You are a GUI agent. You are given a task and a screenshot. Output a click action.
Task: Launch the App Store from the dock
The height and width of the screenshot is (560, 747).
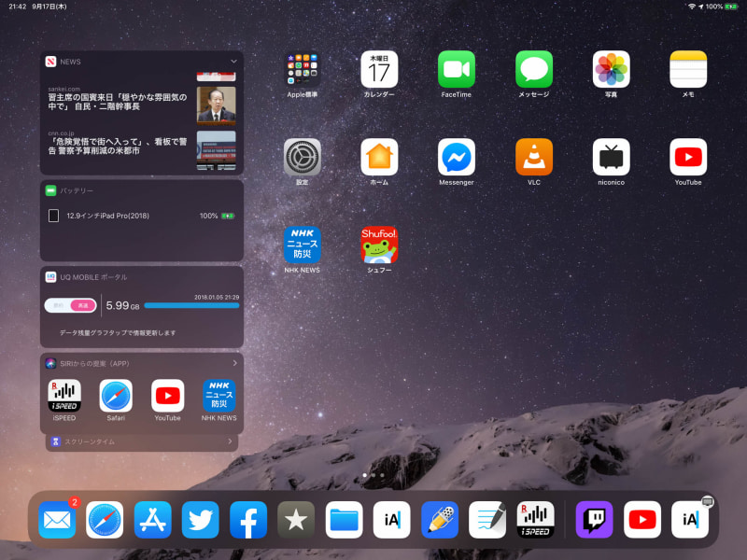click(x=152, y=520)
